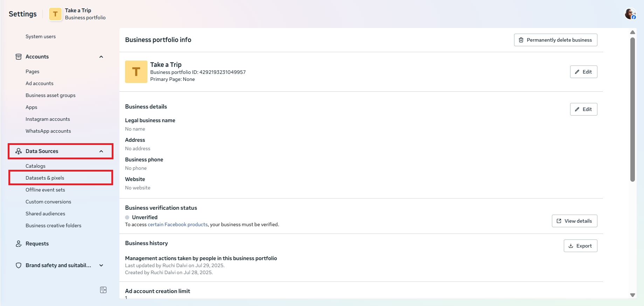Export the business history
The image size is (644, 306).
click(x=580, y=246)
